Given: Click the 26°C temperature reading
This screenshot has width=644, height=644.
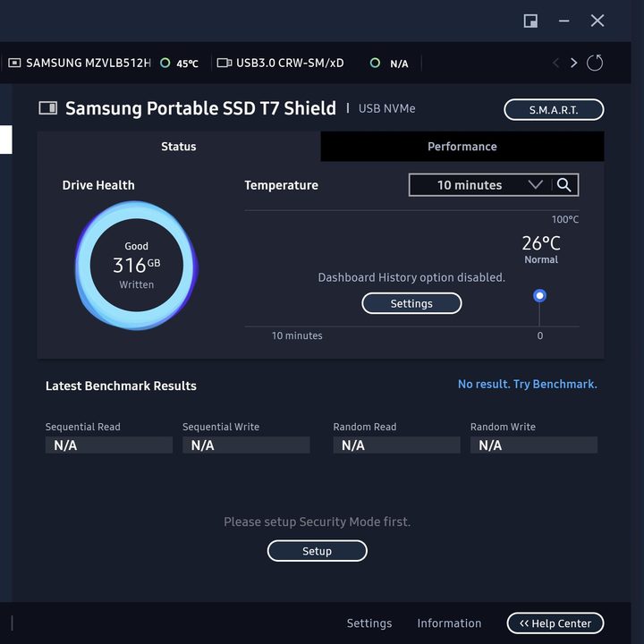Looking at the screenshot, I should pos(541,243).
